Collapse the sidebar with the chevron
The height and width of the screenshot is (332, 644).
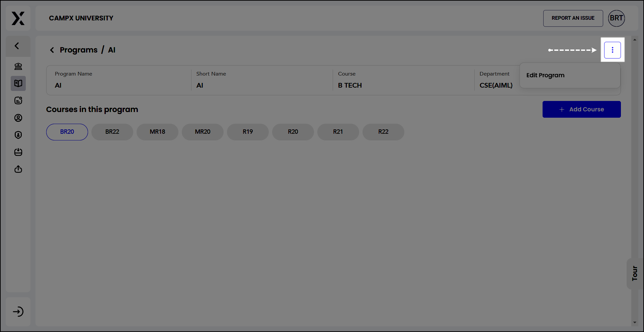tap(17, 46)
